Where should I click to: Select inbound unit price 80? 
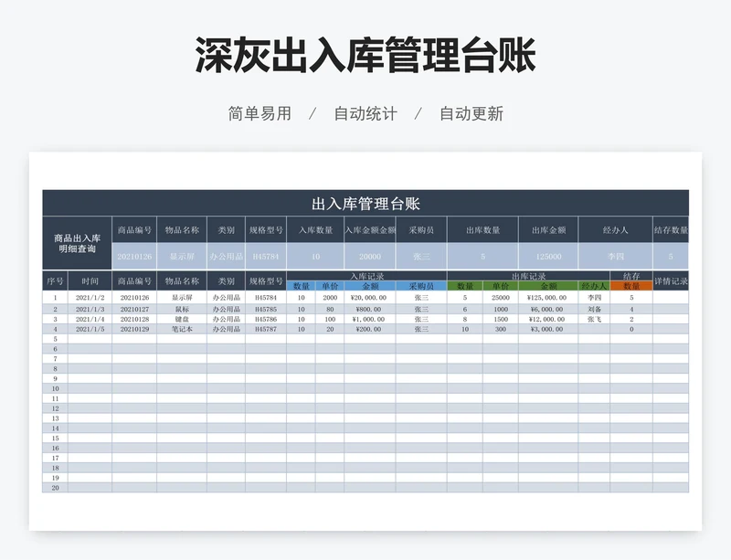(x=330, y=309)
